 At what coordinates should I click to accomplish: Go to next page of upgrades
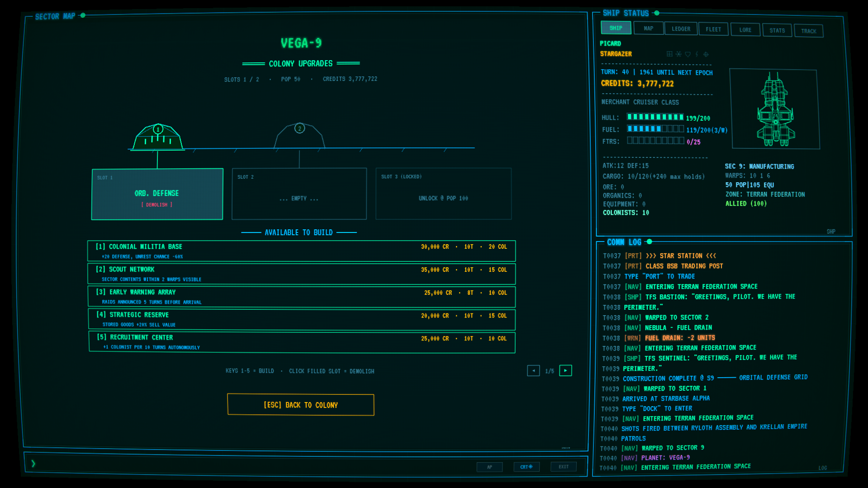click(565, 371)
